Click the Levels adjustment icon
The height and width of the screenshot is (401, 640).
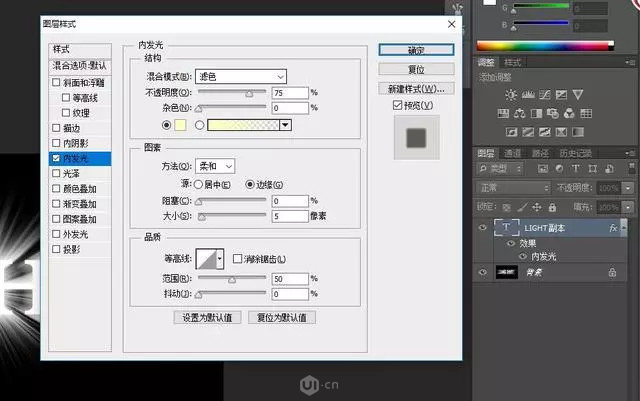(x=530, y=95)
